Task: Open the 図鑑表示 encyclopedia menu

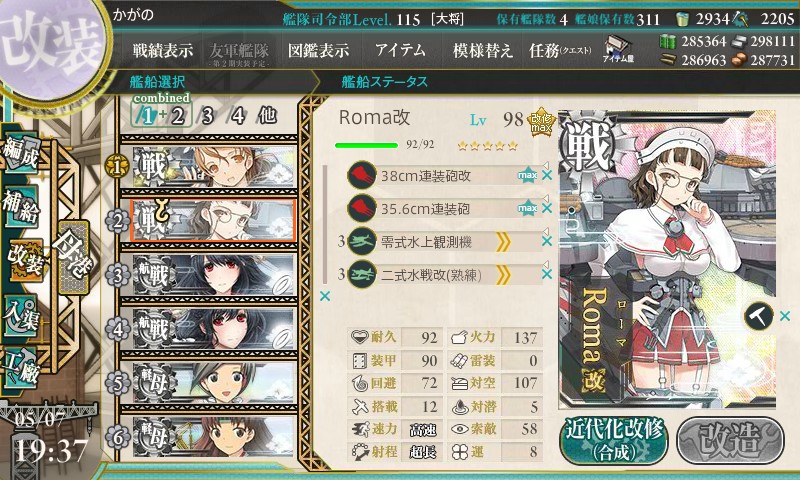Action: [x=318, y=50]
